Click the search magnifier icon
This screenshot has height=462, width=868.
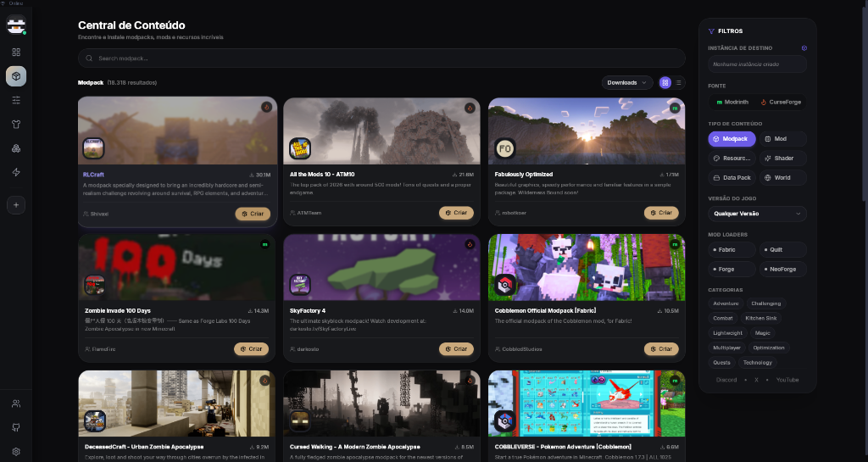point(89,58)
